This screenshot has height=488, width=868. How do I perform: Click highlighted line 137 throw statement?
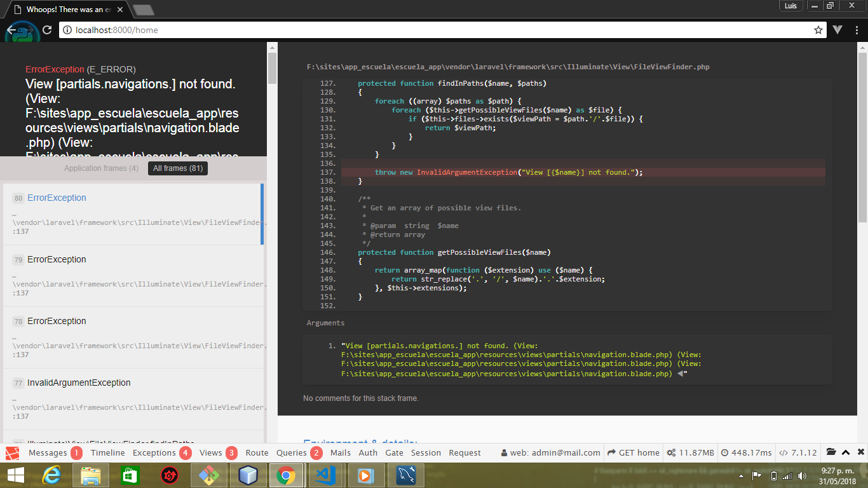(x=583, y=172)
